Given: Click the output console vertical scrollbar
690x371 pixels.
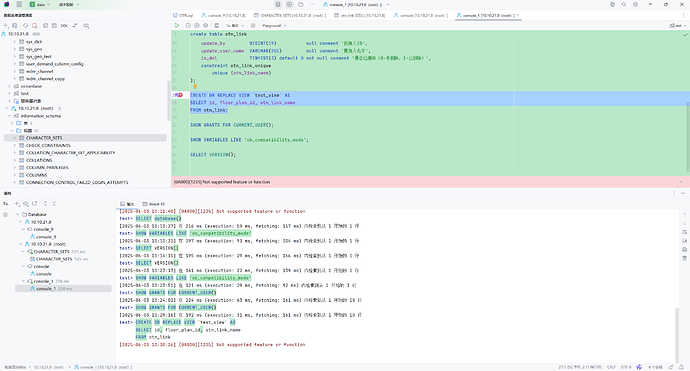Looking at the screenshot, I should [x=677, y=333].
